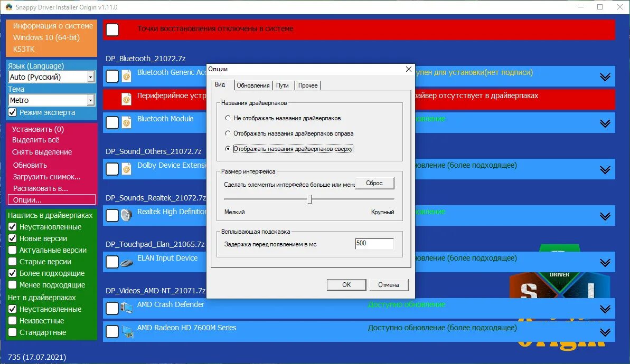Close the Опции dialog with the X
The width and height of the screenshot is (630, 364).
(x=409, y=69)
